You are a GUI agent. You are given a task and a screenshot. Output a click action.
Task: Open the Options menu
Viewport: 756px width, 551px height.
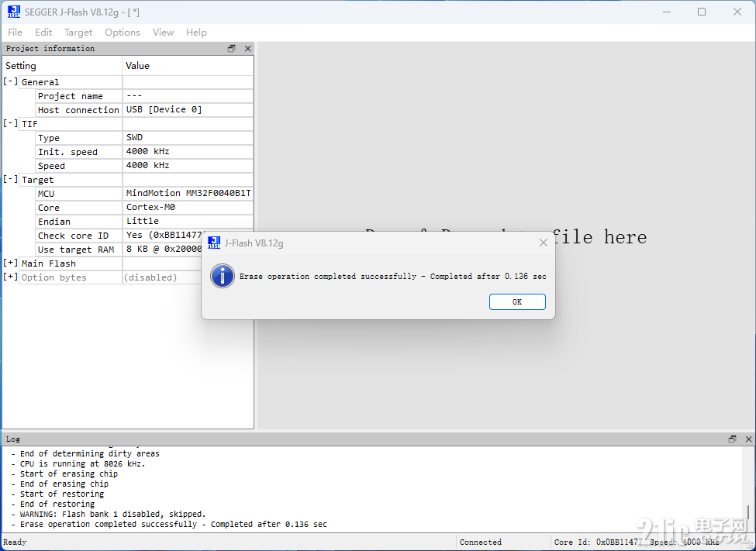coord(123,33)
